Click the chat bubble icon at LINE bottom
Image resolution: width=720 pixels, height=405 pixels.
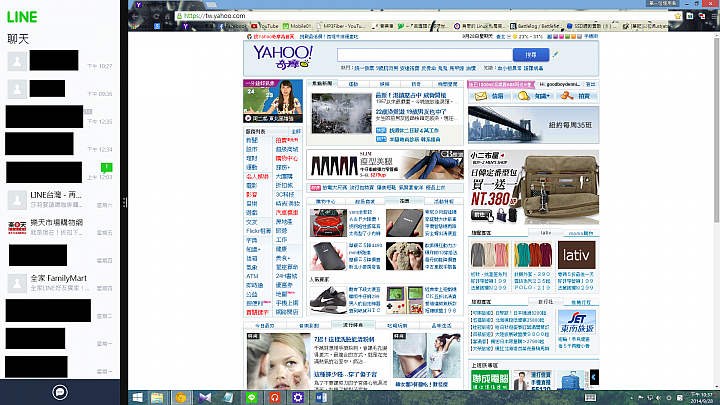pos(60,392)
